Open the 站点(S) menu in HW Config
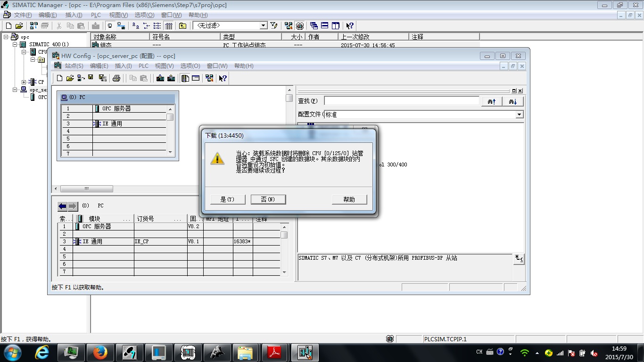This screenshot has width=644, height=362. click(x=74, y=66)
